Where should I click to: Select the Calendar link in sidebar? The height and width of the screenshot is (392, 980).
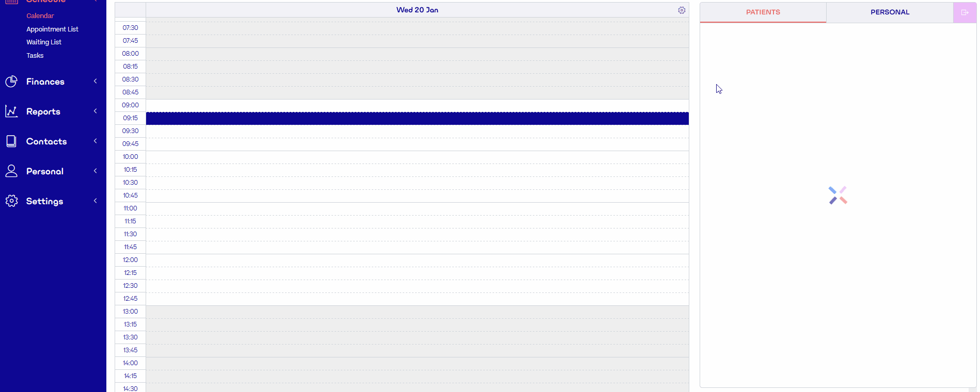pos(40,16)
